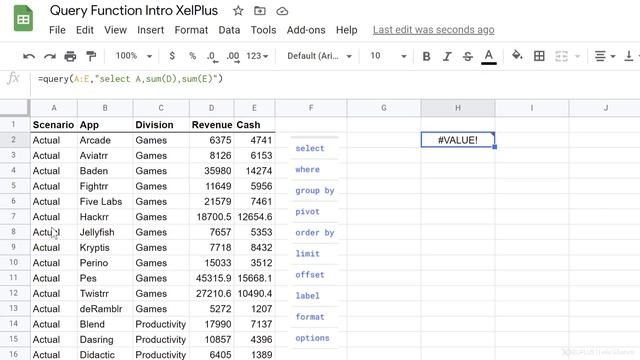
Task: Click the 'label' clause label
Action: (x=307, y=296)
